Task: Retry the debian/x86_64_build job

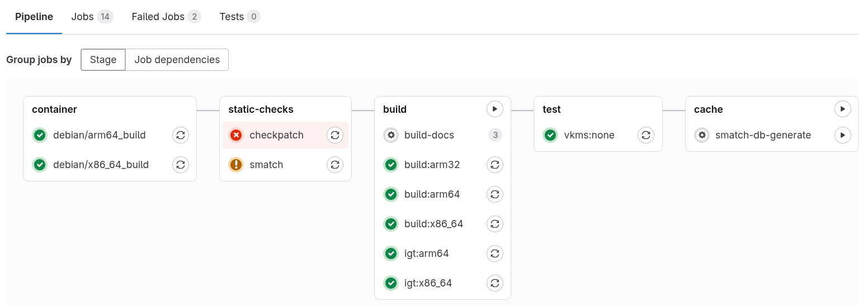Action: [x=180, y=165]
